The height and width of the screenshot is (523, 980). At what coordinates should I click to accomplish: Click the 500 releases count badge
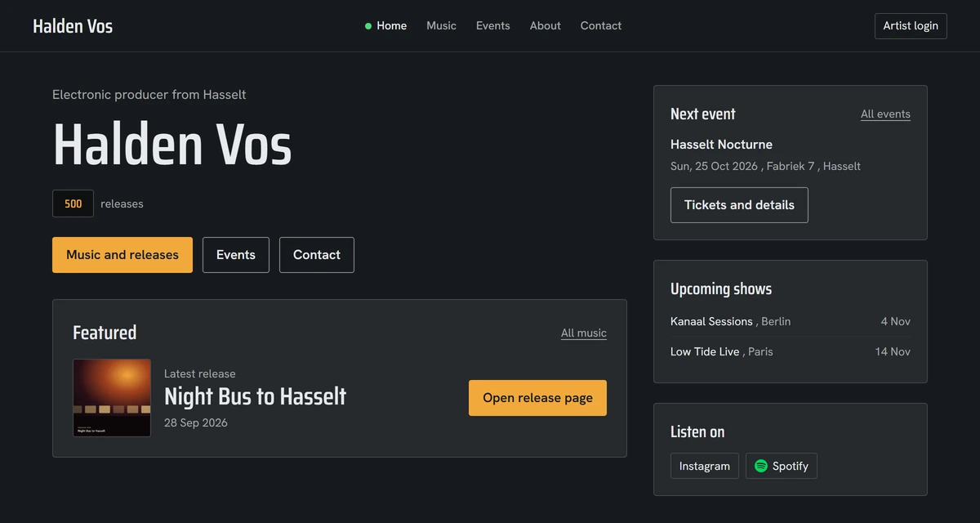tap(73, 203)
